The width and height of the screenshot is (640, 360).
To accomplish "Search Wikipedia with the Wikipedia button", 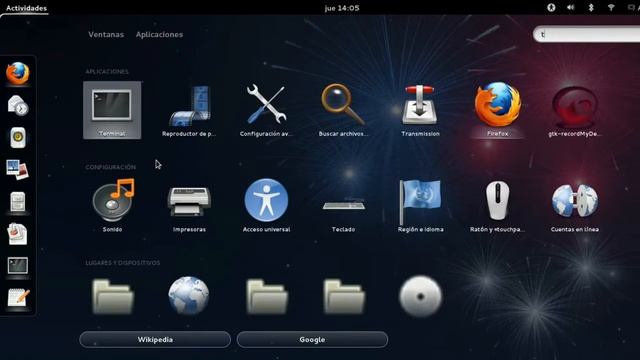I will coord(155,340).
